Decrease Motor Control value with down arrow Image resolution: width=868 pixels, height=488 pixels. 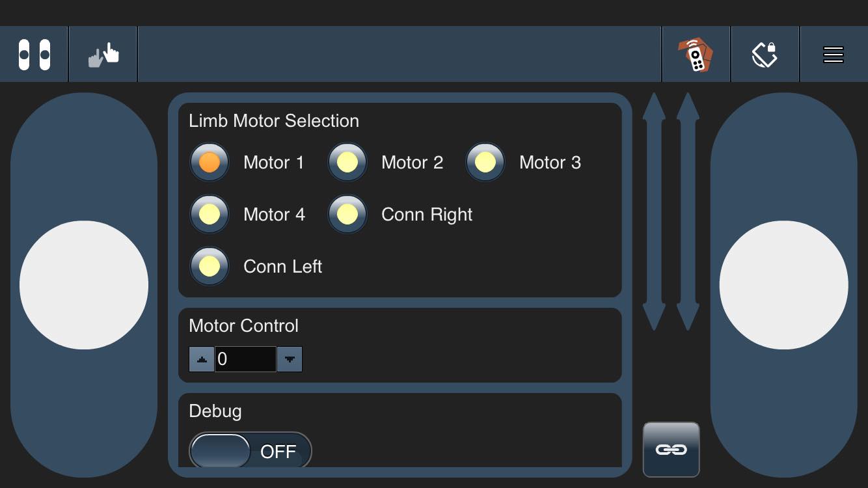point(290,359)
